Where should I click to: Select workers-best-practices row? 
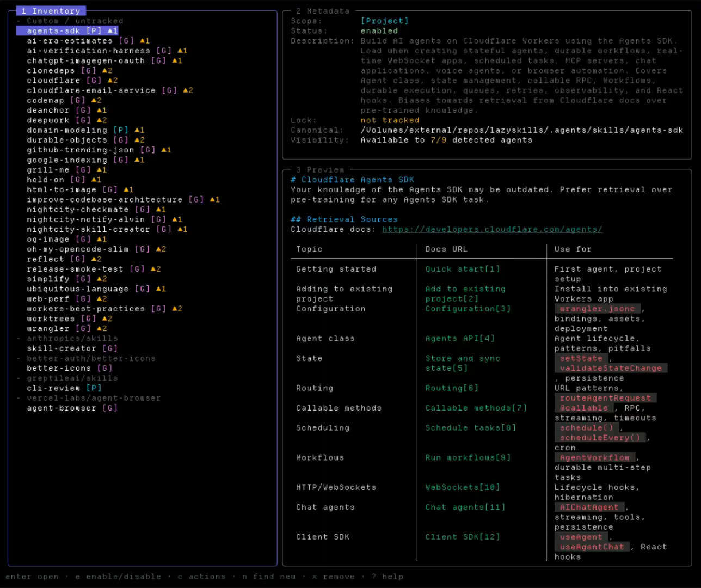[x=104, y=309]
